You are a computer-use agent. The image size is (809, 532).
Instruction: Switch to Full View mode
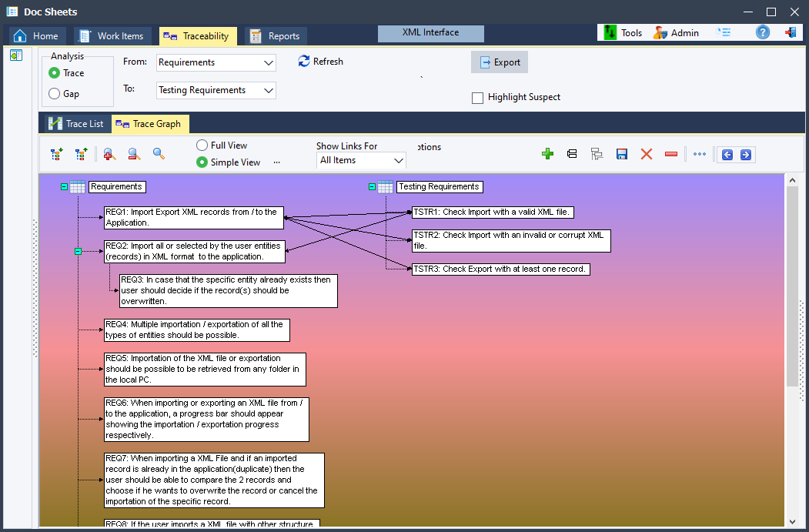pos(201,145)
